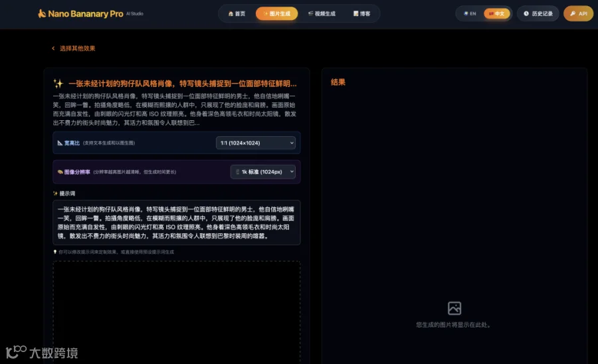Open the 1:1 (1024×1024) aspect ratio dropdown

pyautogui.click(x=256, y=143)
